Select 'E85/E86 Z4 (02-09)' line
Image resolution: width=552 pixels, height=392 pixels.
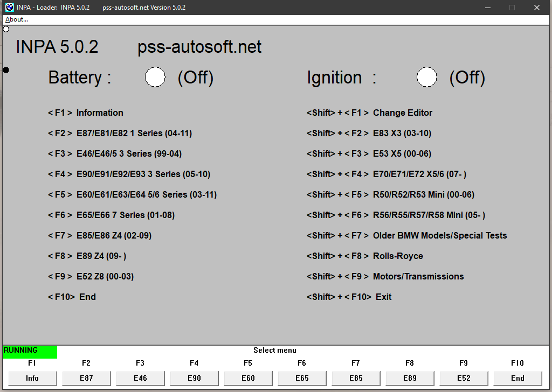100,235
